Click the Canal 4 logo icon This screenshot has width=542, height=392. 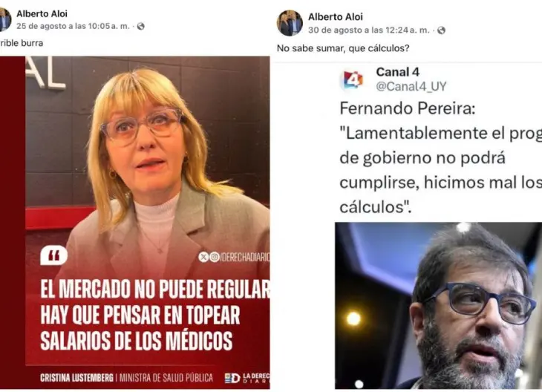coord(351,80)
